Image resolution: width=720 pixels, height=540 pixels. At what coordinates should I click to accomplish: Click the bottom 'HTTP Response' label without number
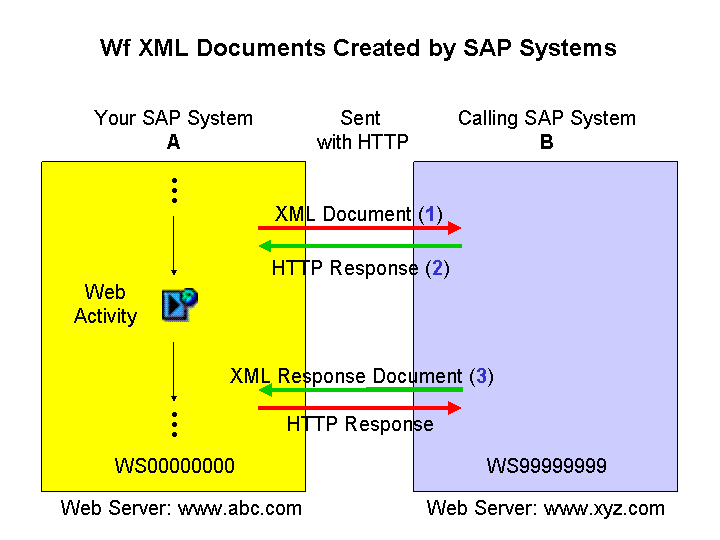(360, 424)
